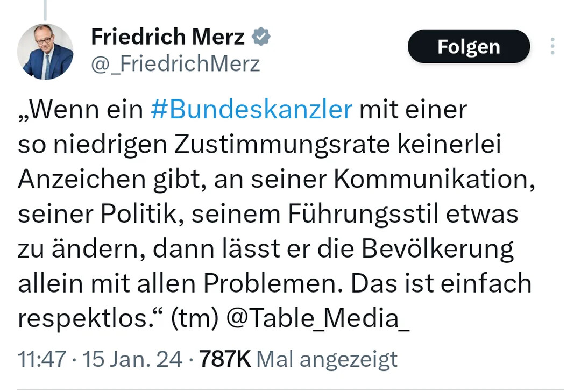Click the blue verified checkmark badge
The image size is (581, 392).
[x=261, y=37]
